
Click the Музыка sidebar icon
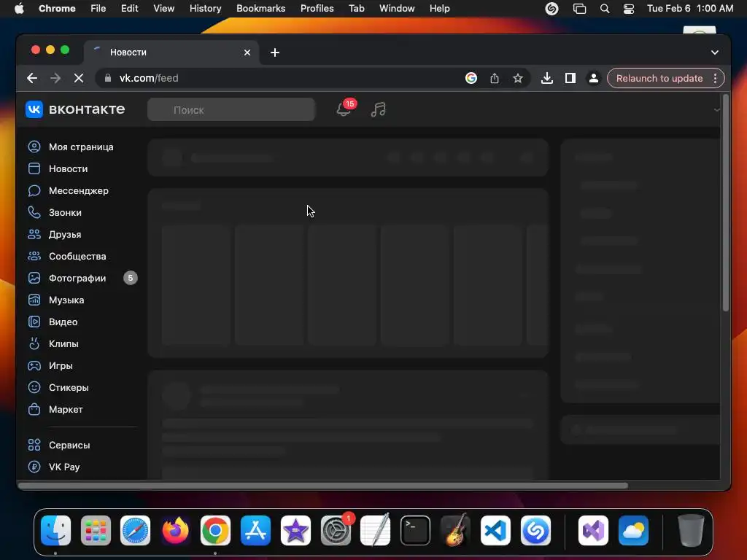(x=34, y=300)
